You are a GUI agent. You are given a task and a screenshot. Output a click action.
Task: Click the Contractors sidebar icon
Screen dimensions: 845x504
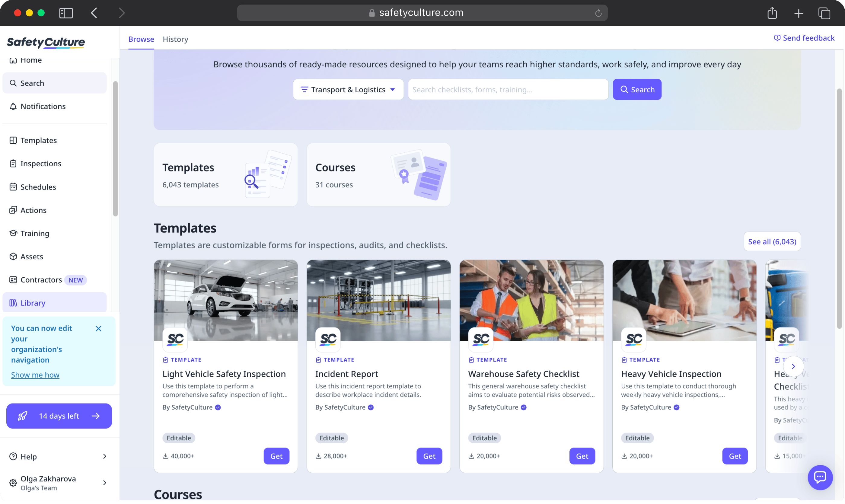point(13,279)
